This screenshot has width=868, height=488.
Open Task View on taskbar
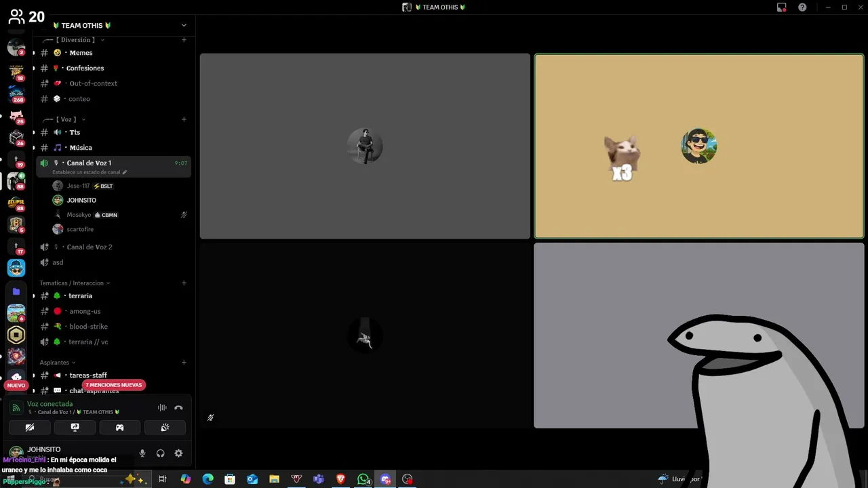163,479
